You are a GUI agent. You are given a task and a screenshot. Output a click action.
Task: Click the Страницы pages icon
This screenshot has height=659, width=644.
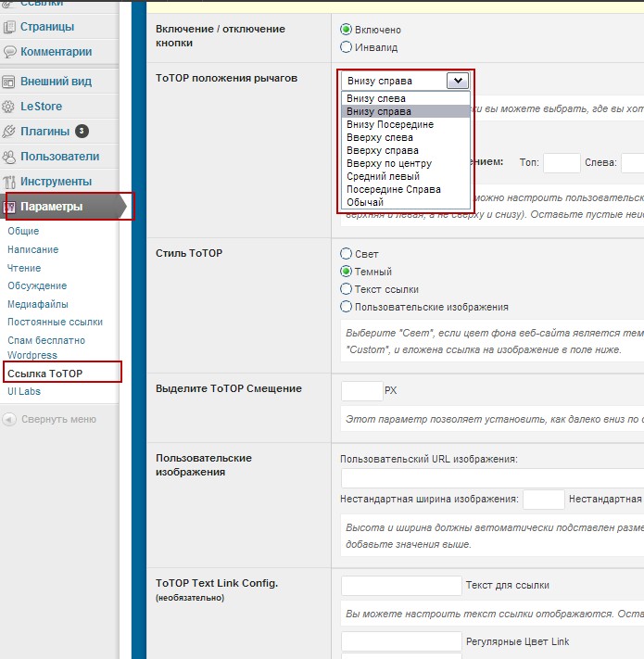pyautogui.click(x=9, y=27)
